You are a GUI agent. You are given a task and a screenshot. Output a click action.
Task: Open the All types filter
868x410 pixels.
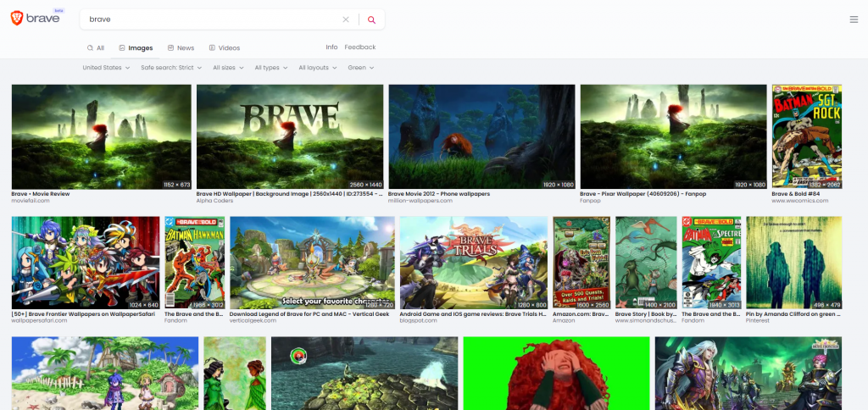(x=271, y=68)
